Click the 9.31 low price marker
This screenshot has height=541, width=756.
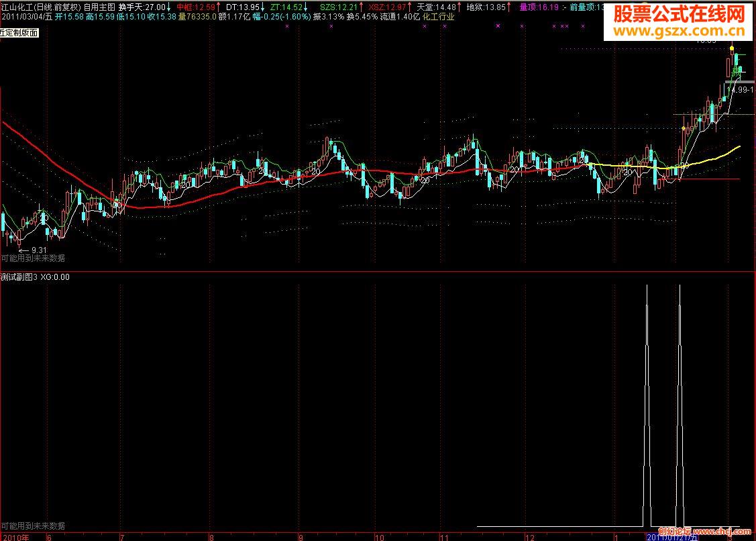coord(39,250)
